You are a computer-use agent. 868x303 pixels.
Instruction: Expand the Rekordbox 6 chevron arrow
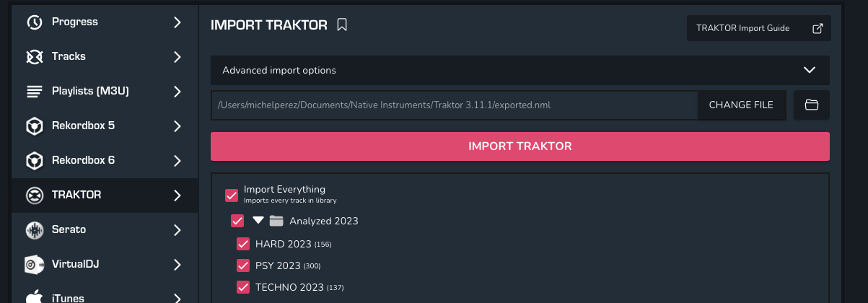pos(177,160)
